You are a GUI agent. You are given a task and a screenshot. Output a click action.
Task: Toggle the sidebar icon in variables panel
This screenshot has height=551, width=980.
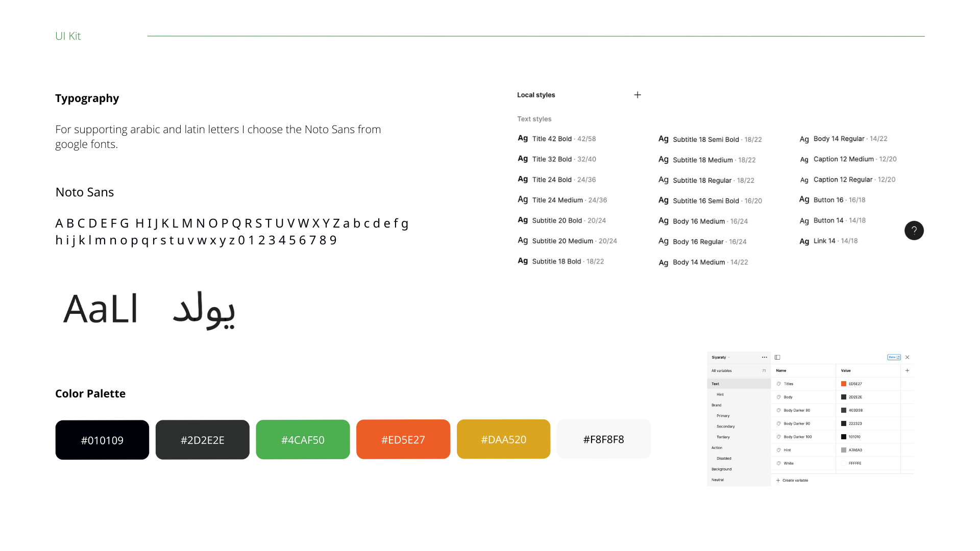777,357
